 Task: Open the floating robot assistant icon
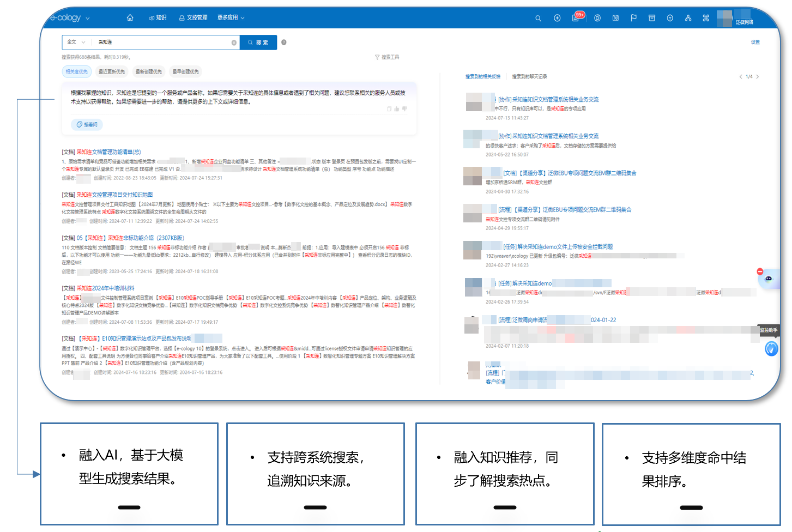coord(769,279)
